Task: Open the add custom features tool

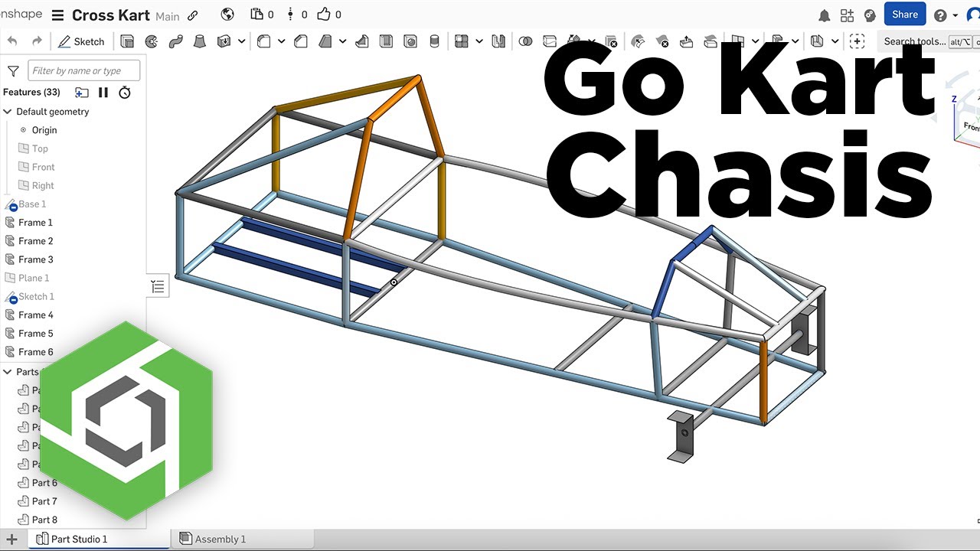Action: 857,41
